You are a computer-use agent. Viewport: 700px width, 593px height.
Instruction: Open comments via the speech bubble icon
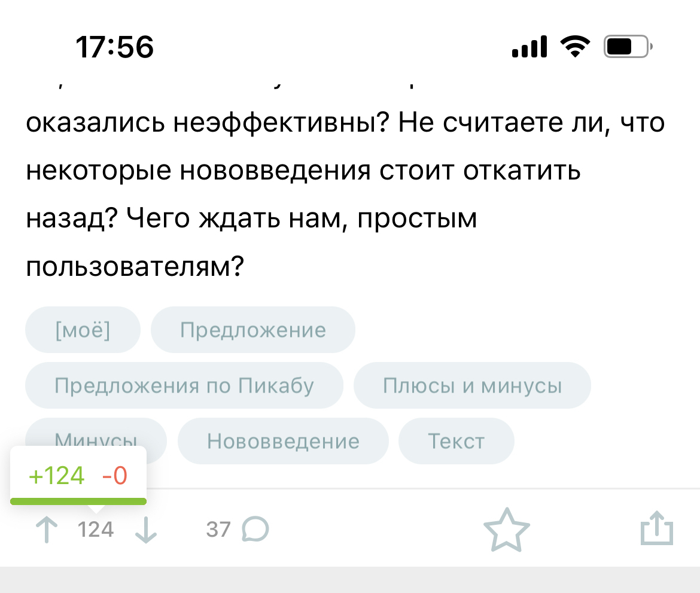click(255, 530)
